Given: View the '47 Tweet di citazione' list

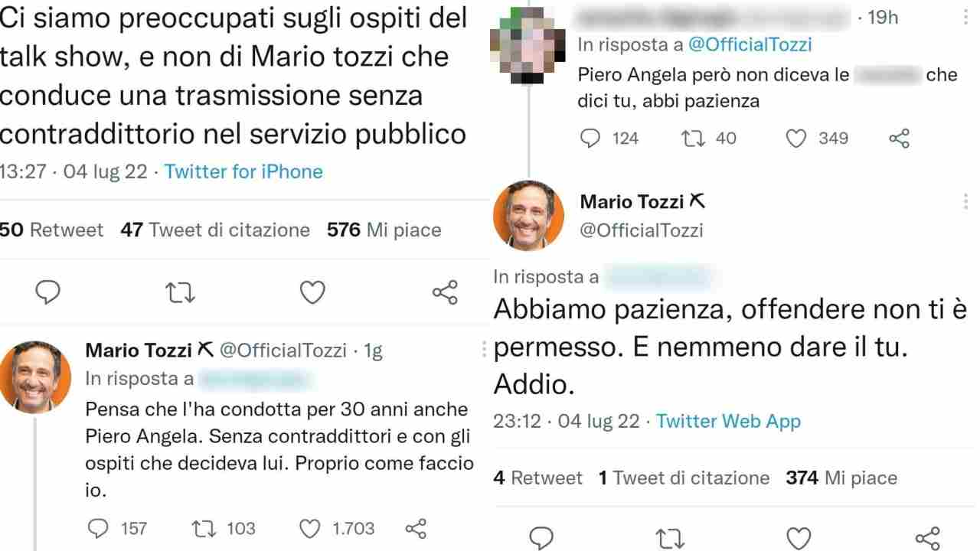Looking at the screenshot, I should pos(217,230).
